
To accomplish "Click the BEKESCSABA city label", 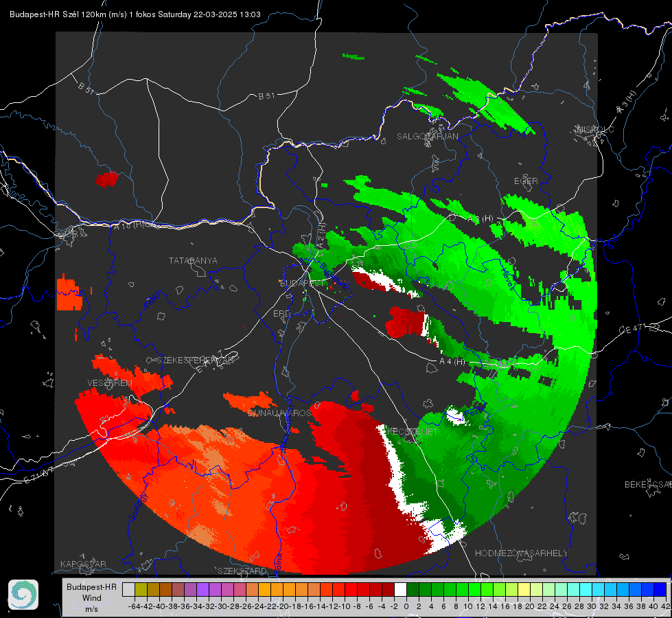I will click(x=648, y=485).
